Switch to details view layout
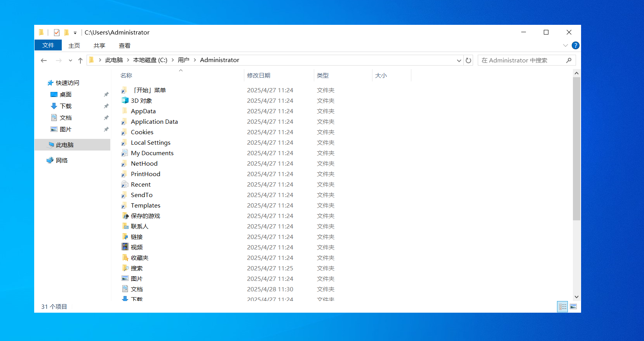 562,307
